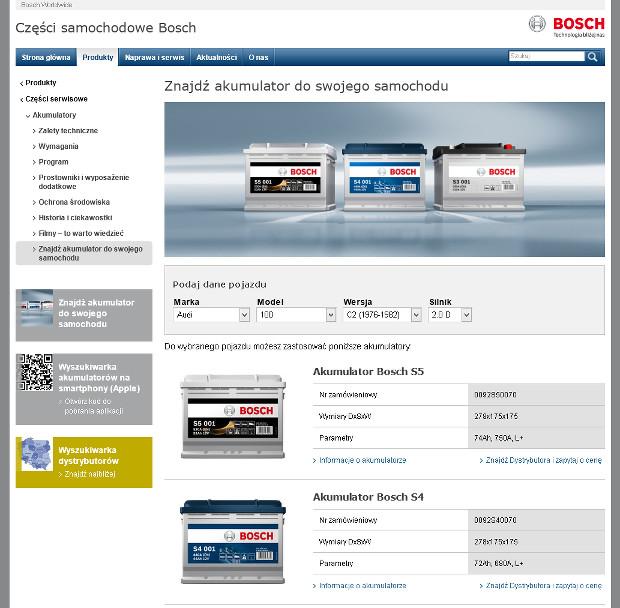
Task: Click the S5 battery product image
Action: (232, 417)
